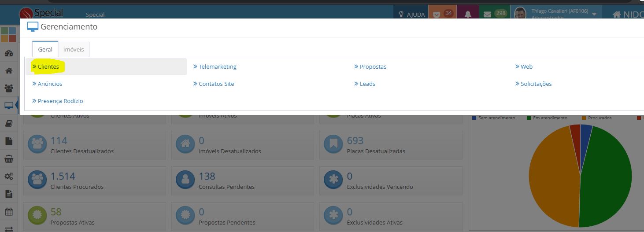Open the Clientes link
Screen dimensions: 644x232
point(48,67)
